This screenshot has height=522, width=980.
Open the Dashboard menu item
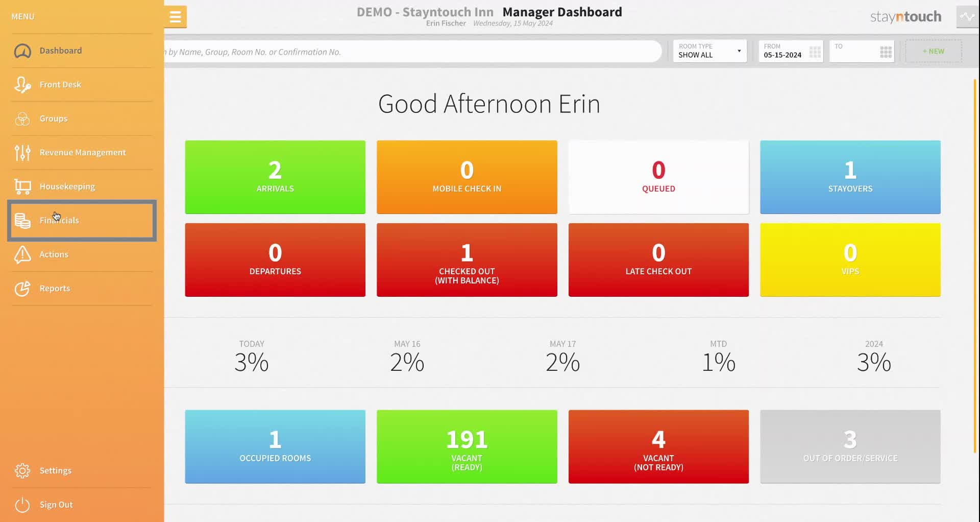(82, 51)
